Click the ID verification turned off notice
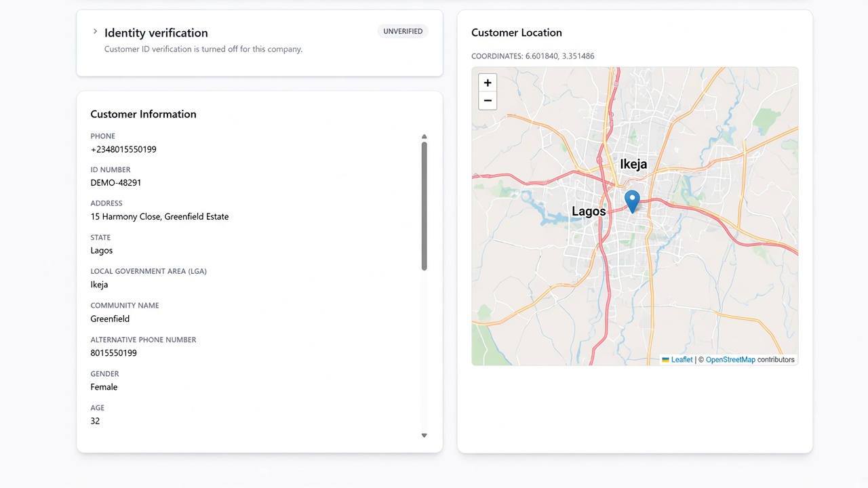Screen dimensions: 868x488 click(x=203, y=49)
